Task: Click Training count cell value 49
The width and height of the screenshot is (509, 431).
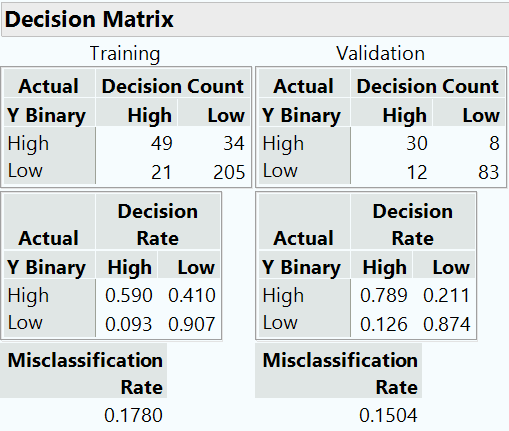Action: pos(162,143)
